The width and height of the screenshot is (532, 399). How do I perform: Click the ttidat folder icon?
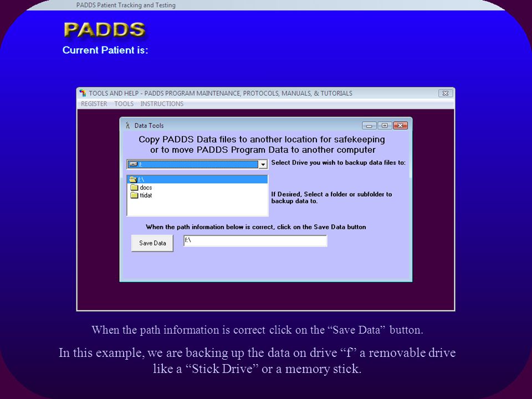tap(134, 196)
